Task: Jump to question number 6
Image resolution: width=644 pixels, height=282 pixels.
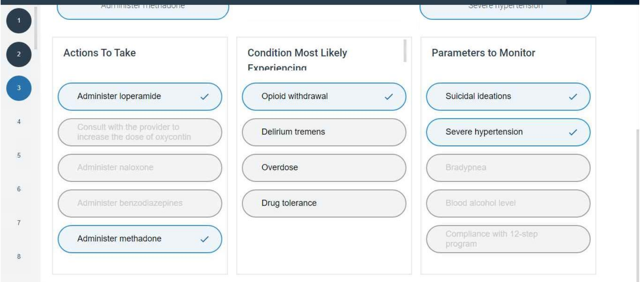Action: [x=19, y=189]
